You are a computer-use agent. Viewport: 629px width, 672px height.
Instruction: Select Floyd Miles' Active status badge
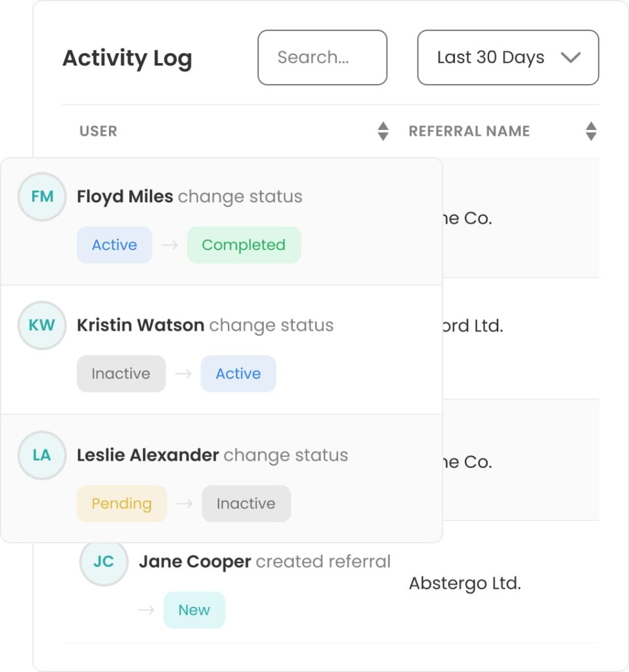tap(114, 245)
